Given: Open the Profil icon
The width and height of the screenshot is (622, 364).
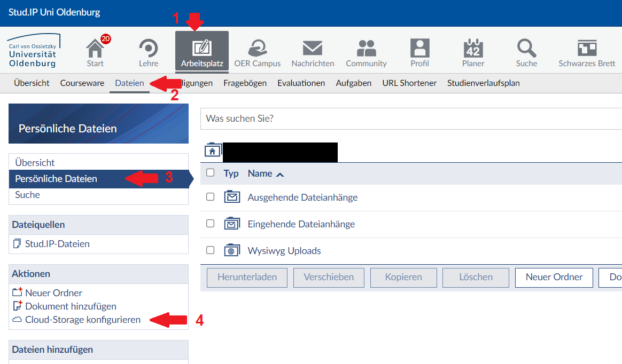Looking at the screenshot, I should (419, 49).
